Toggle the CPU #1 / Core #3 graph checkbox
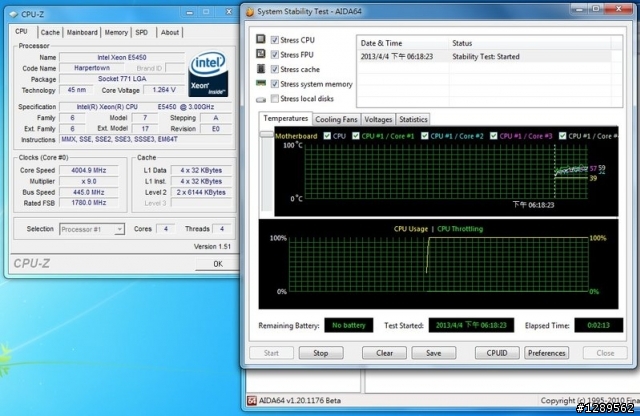 point(493,136)
